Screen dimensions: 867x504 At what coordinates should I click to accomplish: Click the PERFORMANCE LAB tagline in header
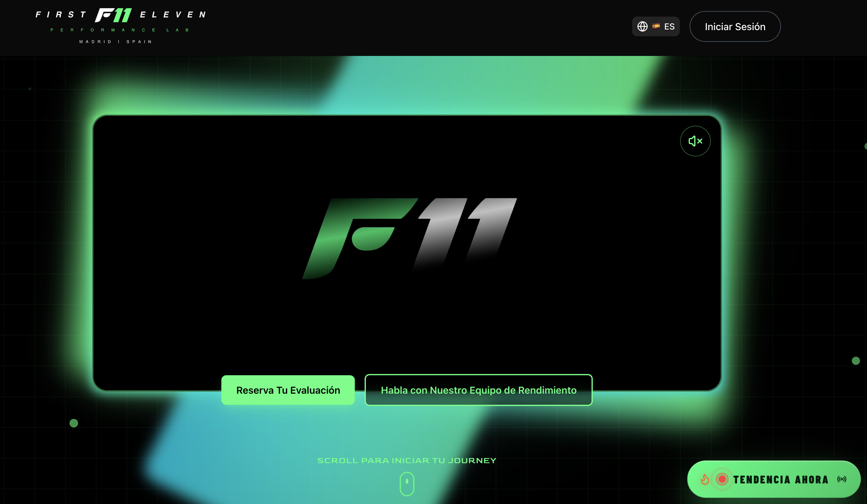(120, 30)
